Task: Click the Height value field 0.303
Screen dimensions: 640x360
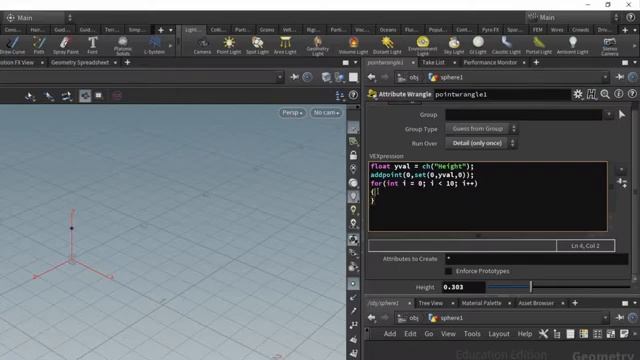Action: pos(463,287)
